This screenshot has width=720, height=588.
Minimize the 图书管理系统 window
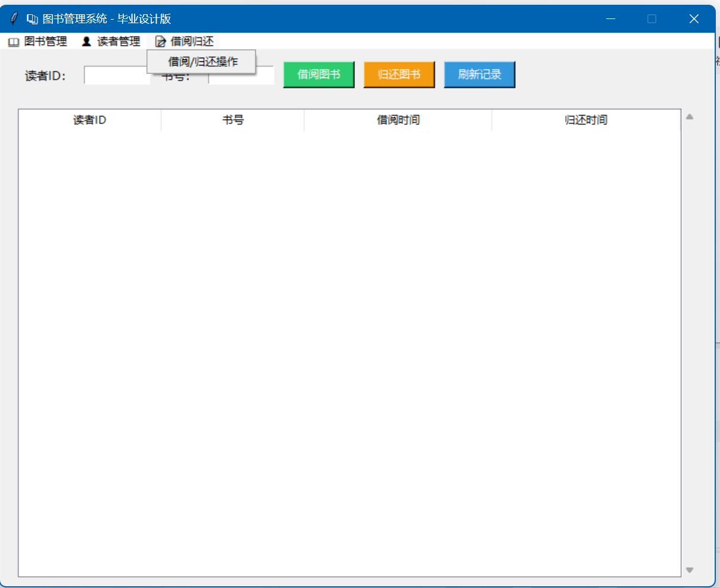pyautogui.click(x=610, y=19)
